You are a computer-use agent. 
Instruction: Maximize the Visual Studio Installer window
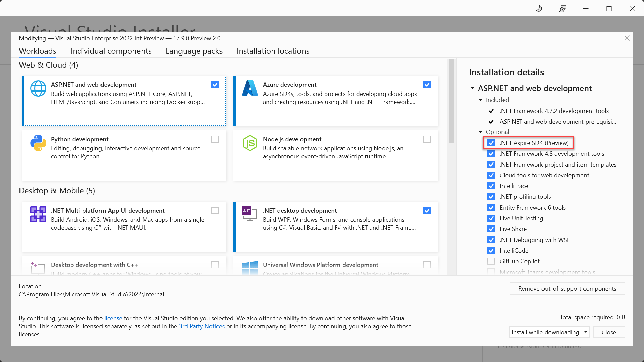point(609,9)
